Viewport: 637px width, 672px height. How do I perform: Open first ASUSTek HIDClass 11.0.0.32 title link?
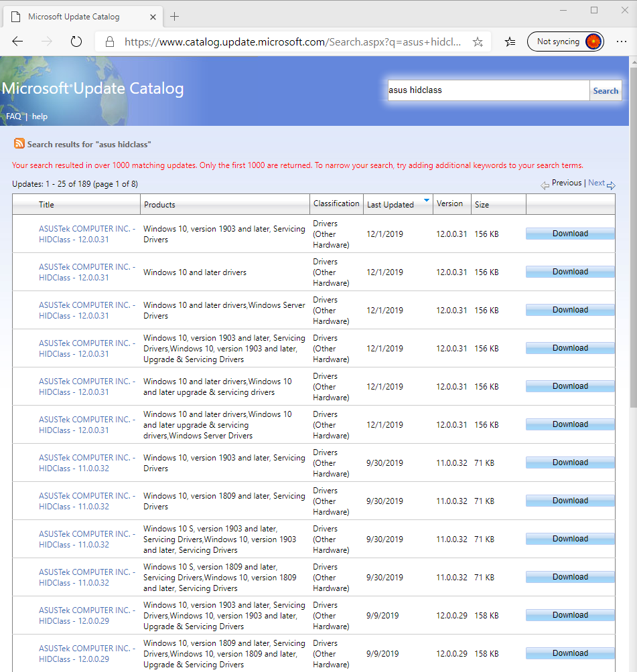tap(87, 463)
